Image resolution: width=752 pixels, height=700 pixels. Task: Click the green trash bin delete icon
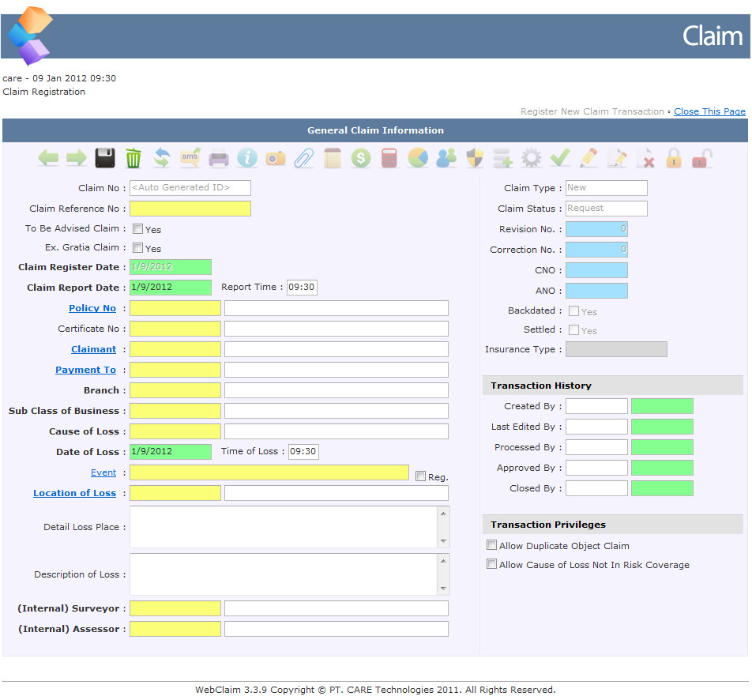point(133,158)
